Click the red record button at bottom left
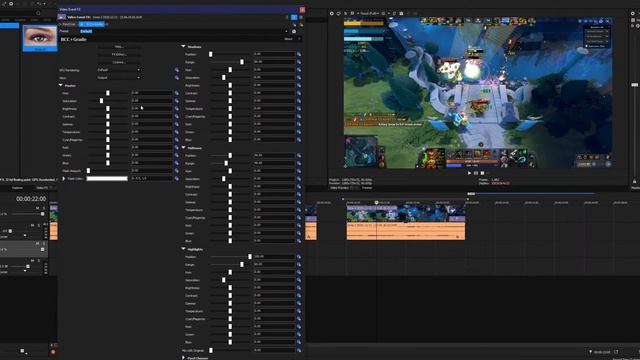 53,352
